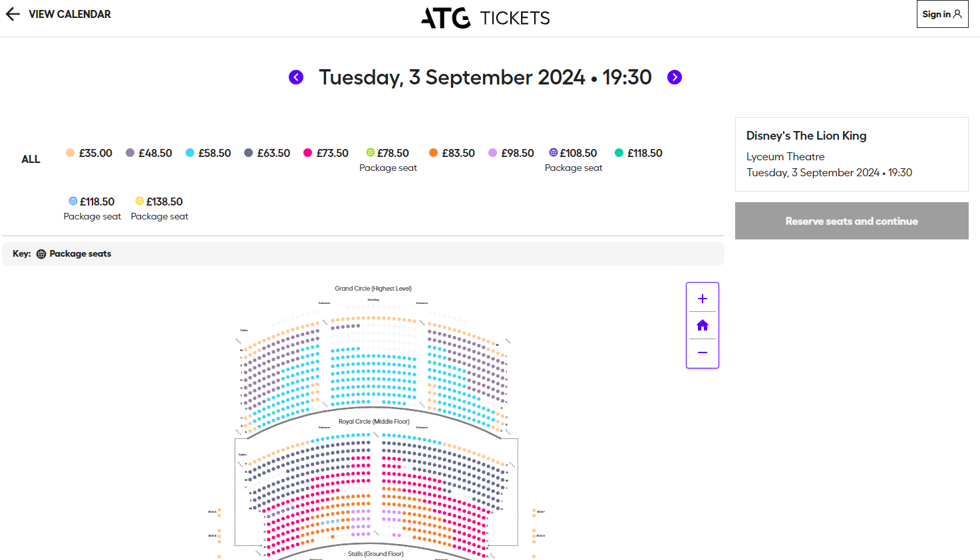Click the Sign in button
The width and height of the screenshot is (980, 560).
click(x=942, y=14)
